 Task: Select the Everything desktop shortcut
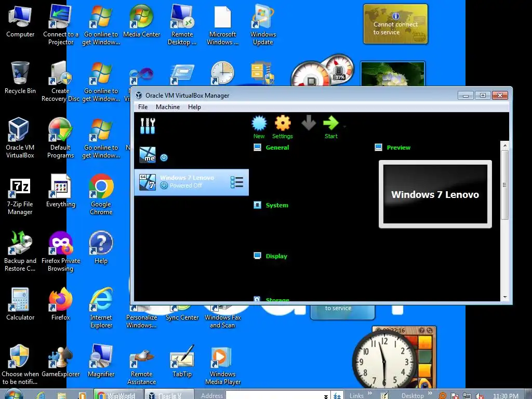coord(61,191)
